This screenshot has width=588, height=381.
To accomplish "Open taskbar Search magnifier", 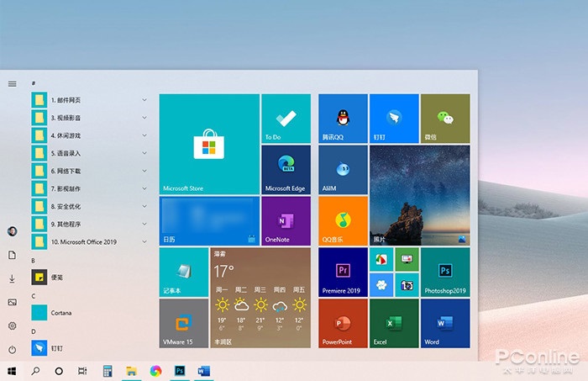I will tap(35, 371).
